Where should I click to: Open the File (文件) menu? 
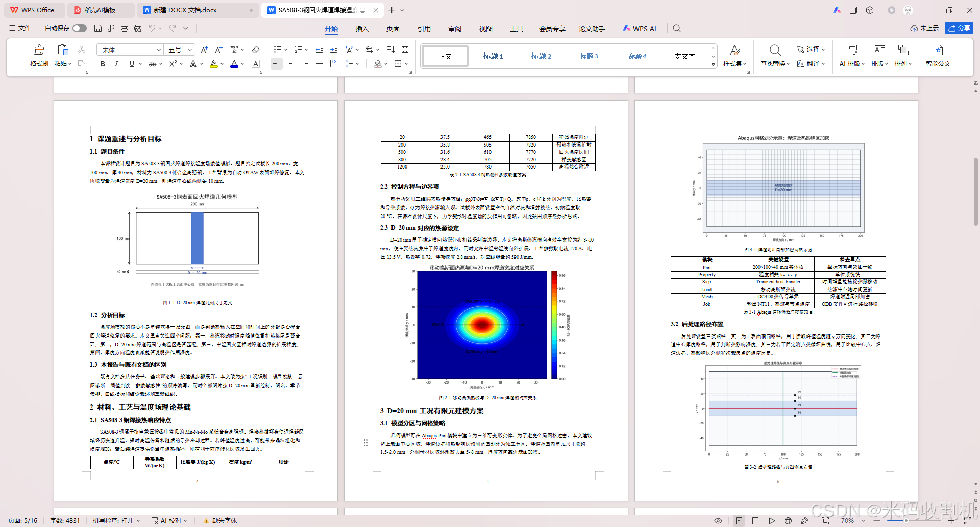pos(20,28)
